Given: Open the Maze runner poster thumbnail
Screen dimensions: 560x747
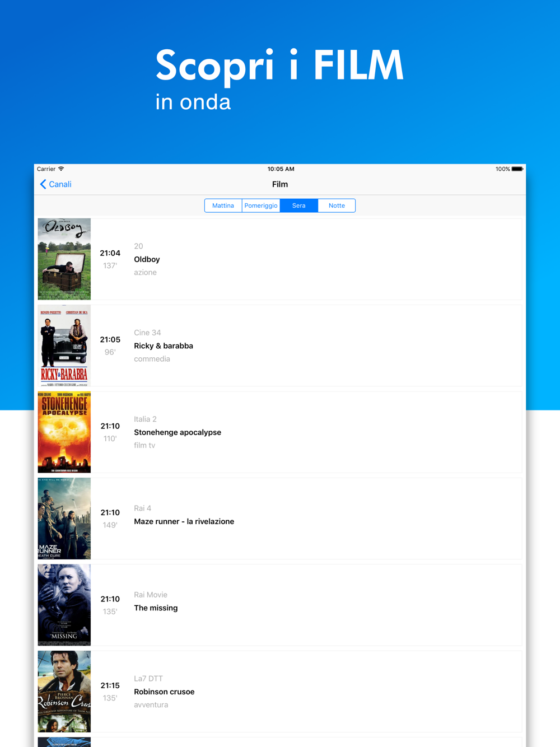Looking at the screenshot, I should tap(64, 519).
